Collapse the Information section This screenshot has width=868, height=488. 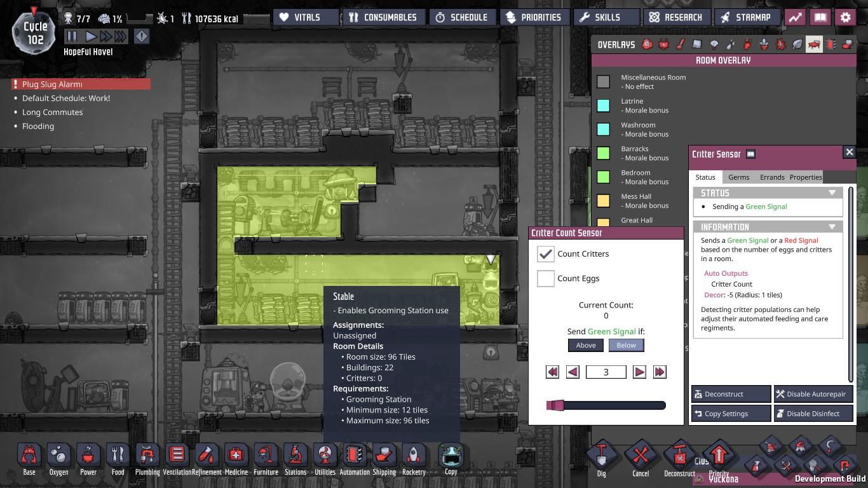(x=832, y=227)
